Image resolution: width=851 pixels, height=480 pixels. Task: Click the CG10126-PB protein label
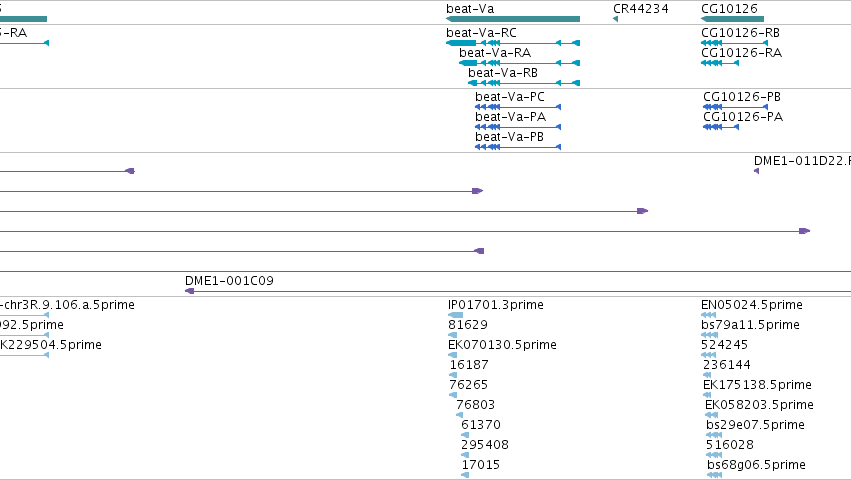pyautogui.click(x=742, y=97)
